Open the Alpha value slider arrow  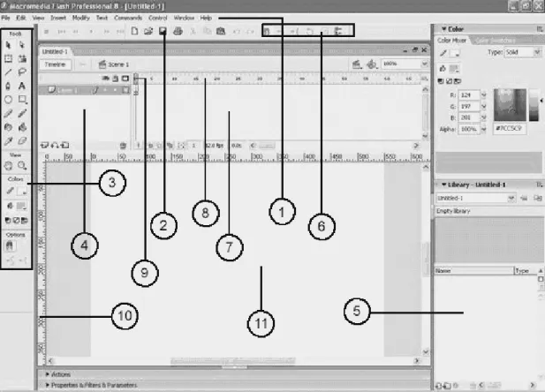[x=483, y=129]
